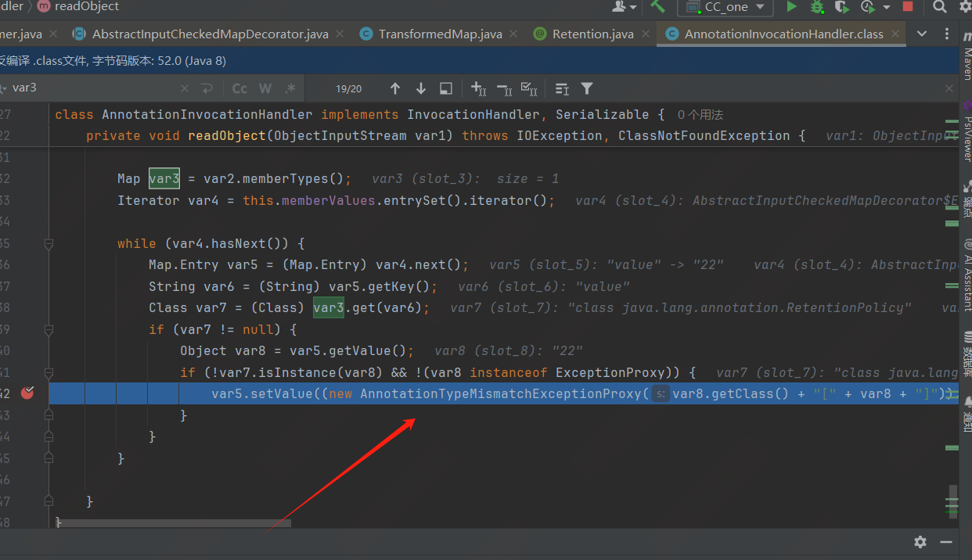
Task: Open the bottom panel gear options
Action: pos(920,542)
